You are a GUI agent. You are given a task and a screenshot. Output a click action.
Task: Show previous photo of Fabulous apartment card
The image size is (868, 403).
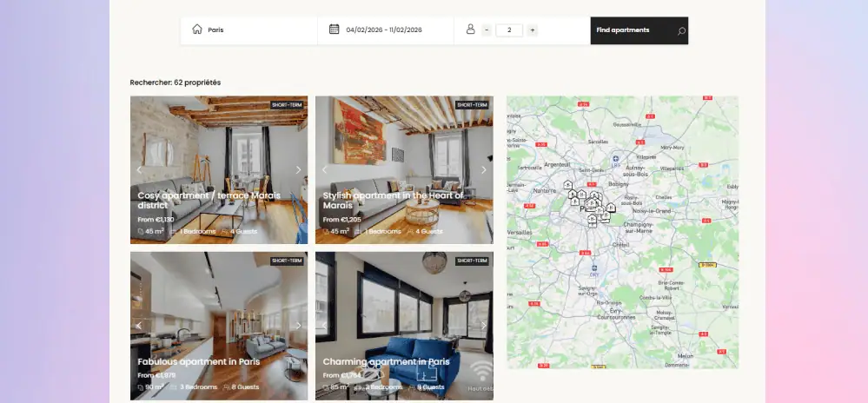tap(139, 326)
